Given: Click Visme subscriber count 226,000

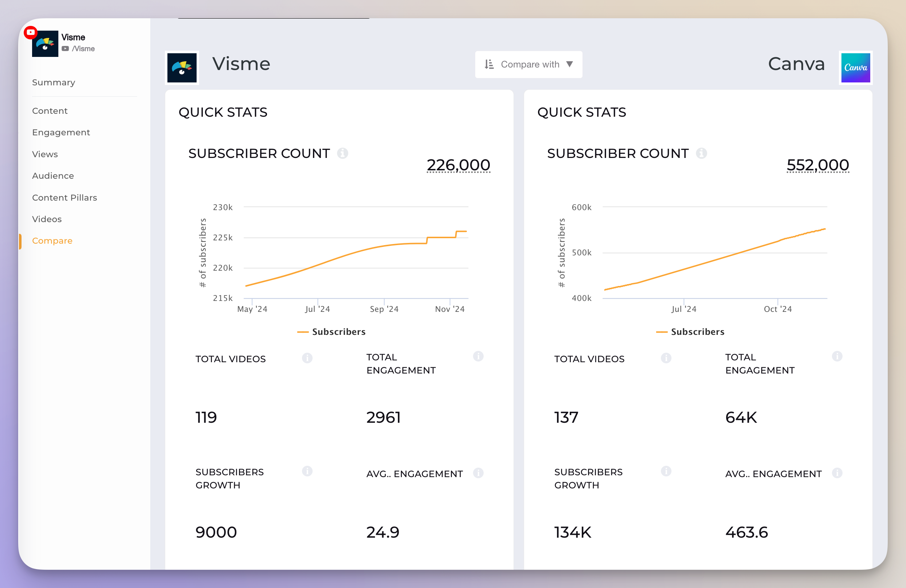Looking at the screenshot, I should pyautogui.click(x=458, y=165).
